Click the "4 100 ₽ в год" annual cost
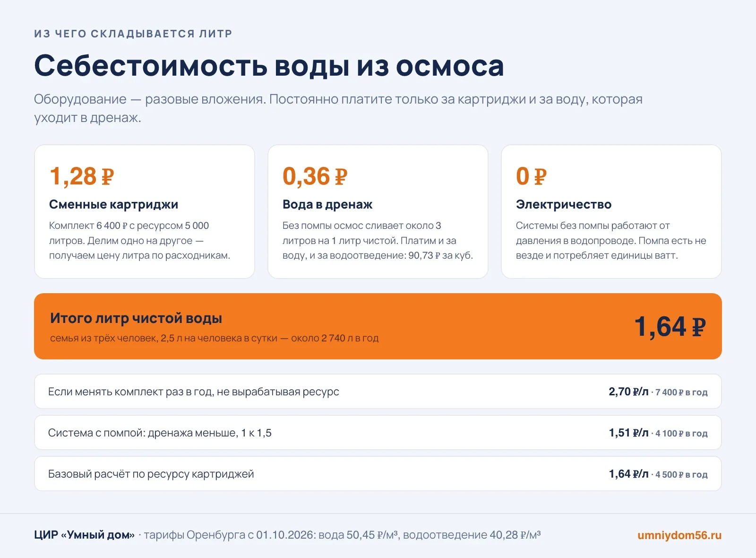Viewport: 756px width, 558px height. [681, 434]
